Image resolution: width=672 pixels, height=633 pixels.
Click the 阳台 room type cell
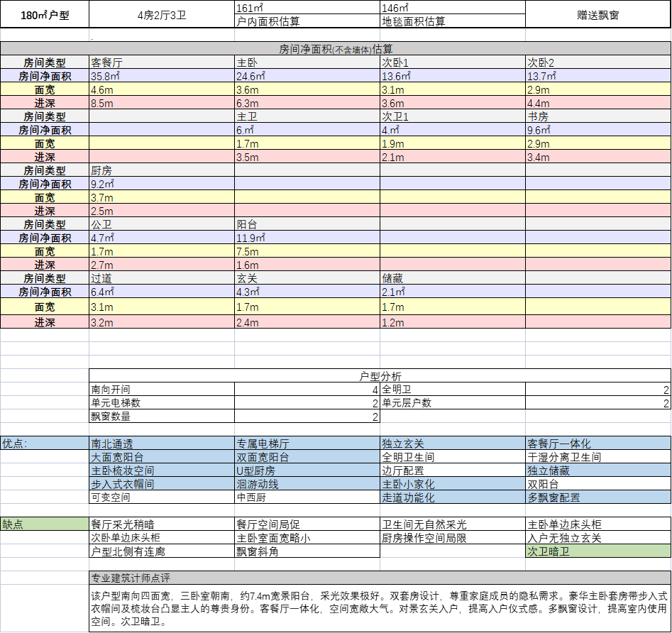click(307, 224)
